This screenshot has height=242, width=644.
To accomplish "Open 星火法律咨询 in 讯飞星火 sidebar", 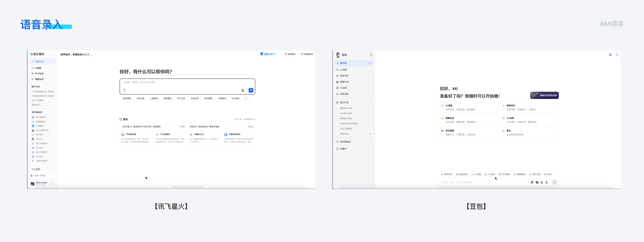I will [x=40, y=144].
